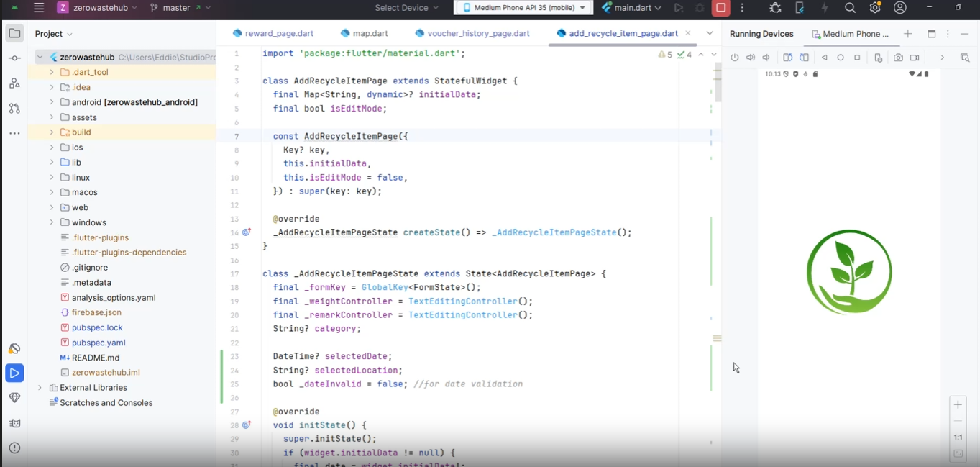The width and height of the screenshot is (980, 467).
Task: Take emulator screenshot with camera icon
Action: click(x=898, y=58)
